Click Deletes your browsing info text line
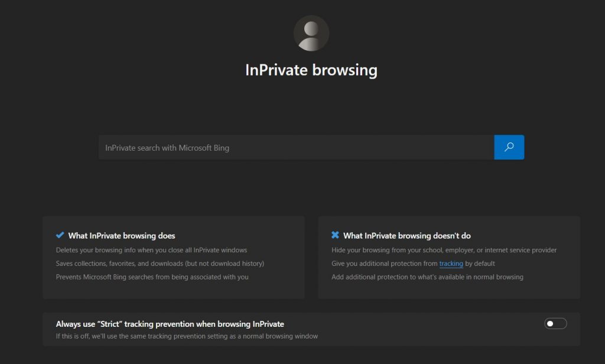605x364 pixels. 151,250
